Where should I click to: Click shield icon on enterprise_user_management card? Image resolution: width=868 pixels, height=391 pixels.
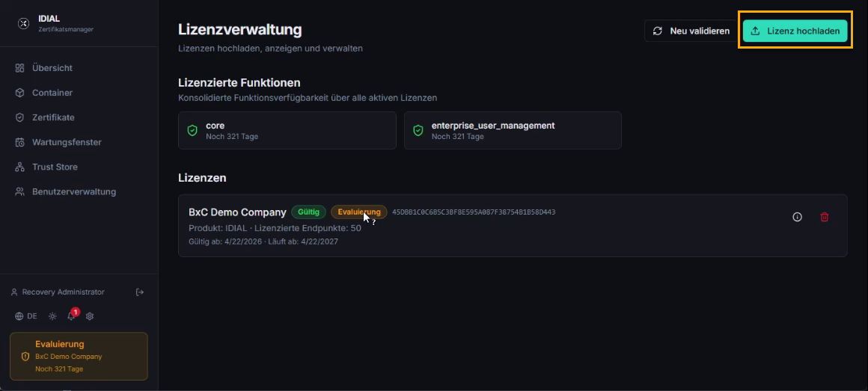click(x=418, y=131)
